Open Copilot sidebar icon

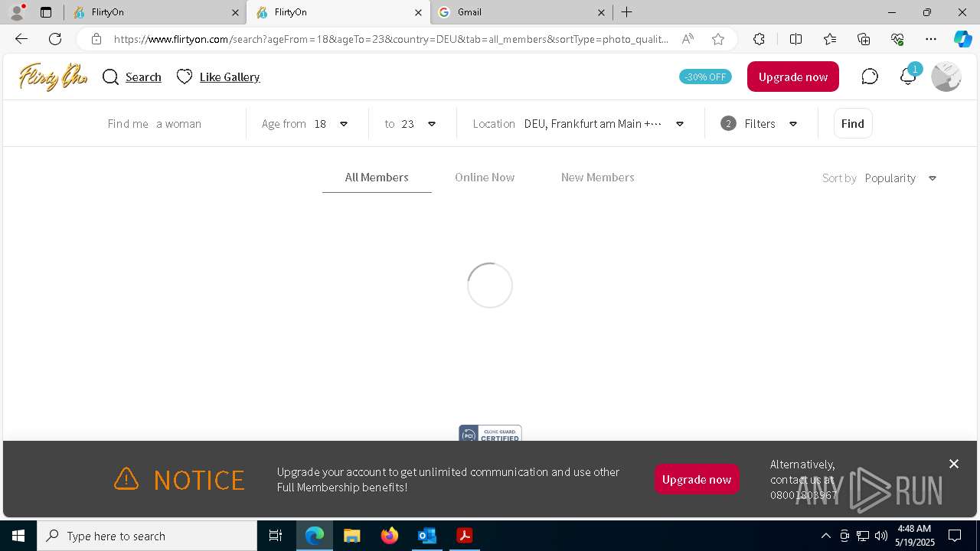point(962,39)
